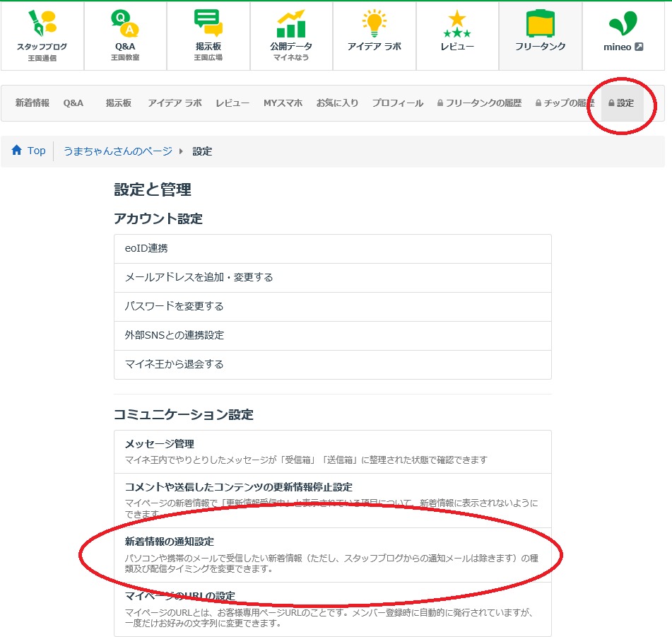The height and width of the screenshot is (637, 672).
Task: Open the スタッフブログ pen icon
Action: click(x=42, y=24)
